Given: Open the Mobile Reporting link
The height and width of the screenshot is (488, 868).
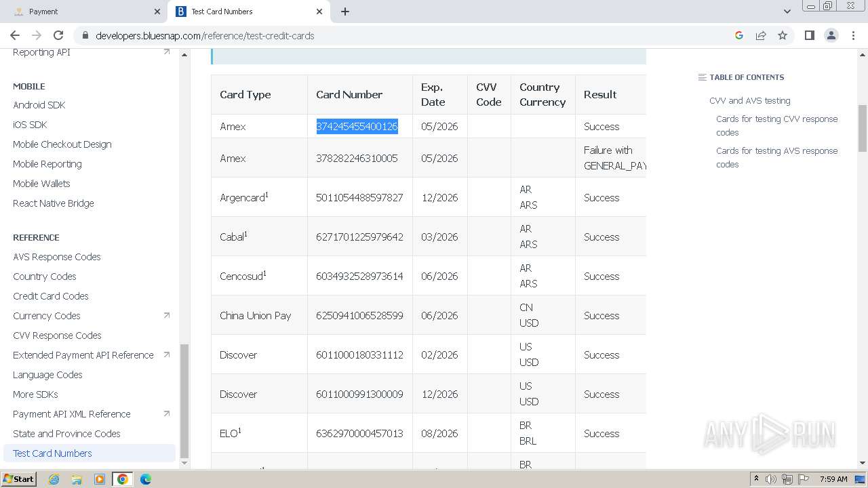Looking at the screenshot, I should 47,164.
